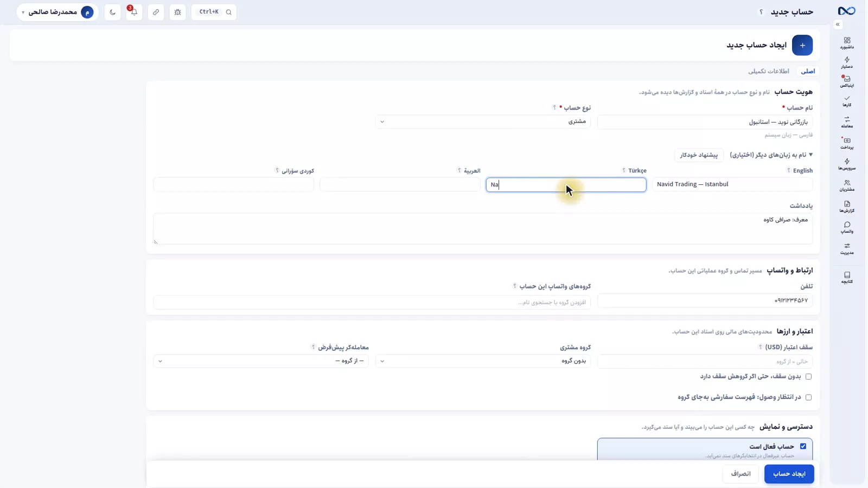Click the هویت حساب section heading

coord(793,92)
